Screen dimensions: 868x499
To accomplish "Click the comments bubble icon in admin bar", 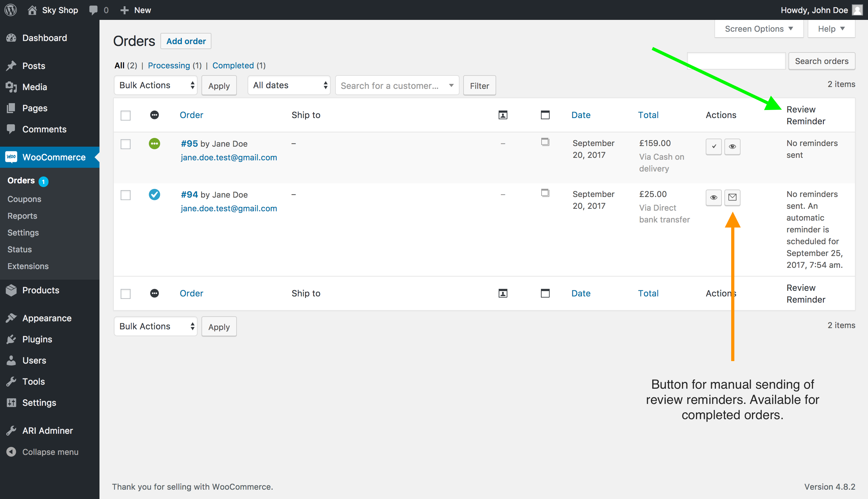I will (93, 10).
